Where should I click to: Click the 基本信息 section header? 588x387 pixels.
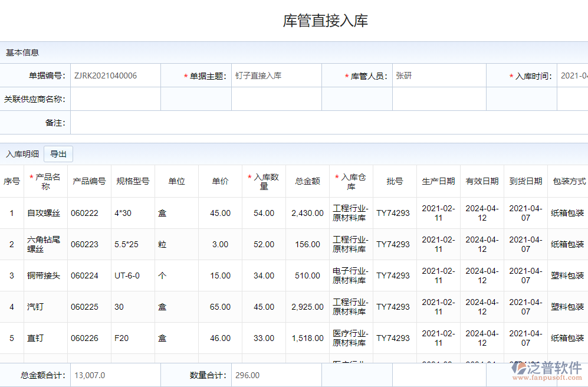click(22, 53)
